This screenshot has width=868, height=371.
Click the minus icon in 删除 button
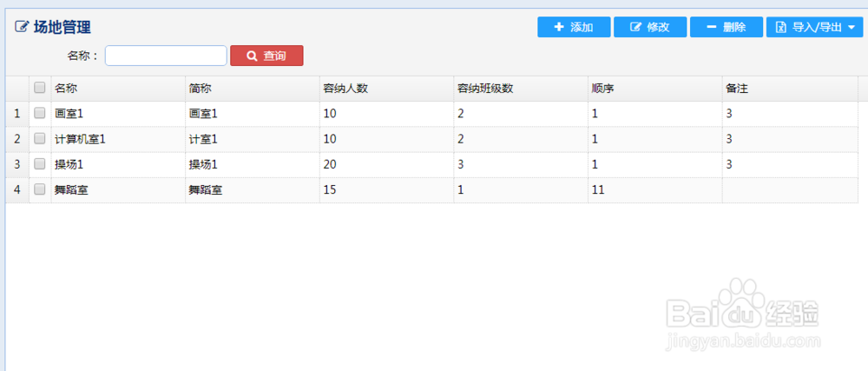point(712,27)
